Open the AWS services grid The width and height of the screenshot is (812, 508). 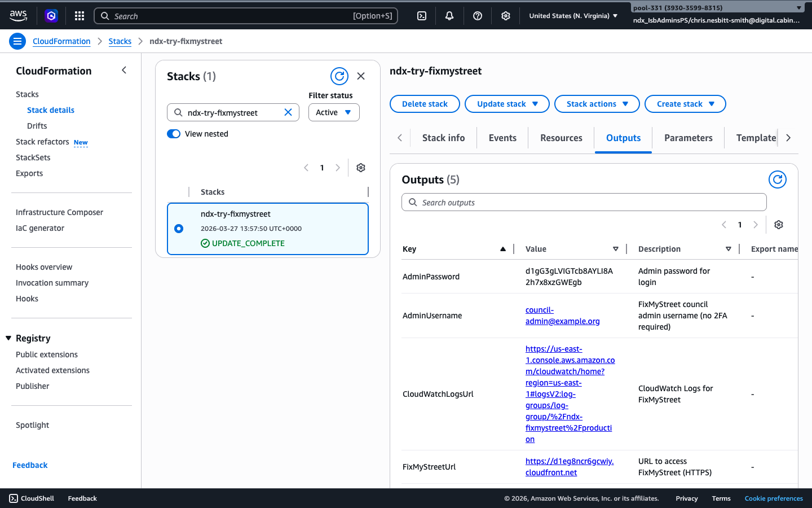coord(79,15)
